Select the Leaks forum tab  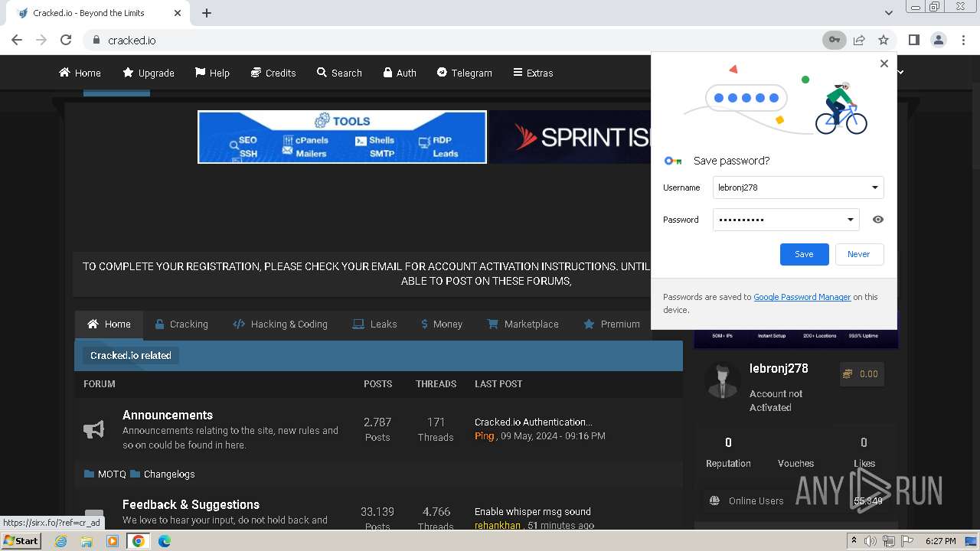click(x=374, y=324)
